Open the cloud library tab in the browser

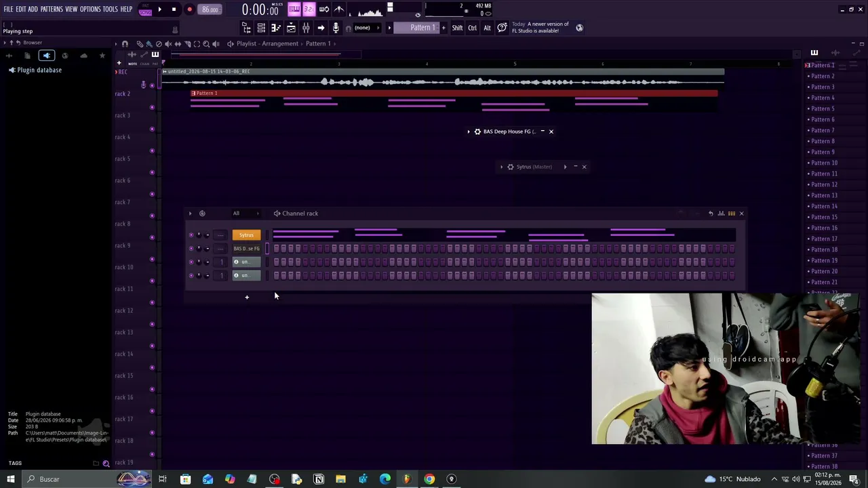pyautogui.click(x=83, y=56)
